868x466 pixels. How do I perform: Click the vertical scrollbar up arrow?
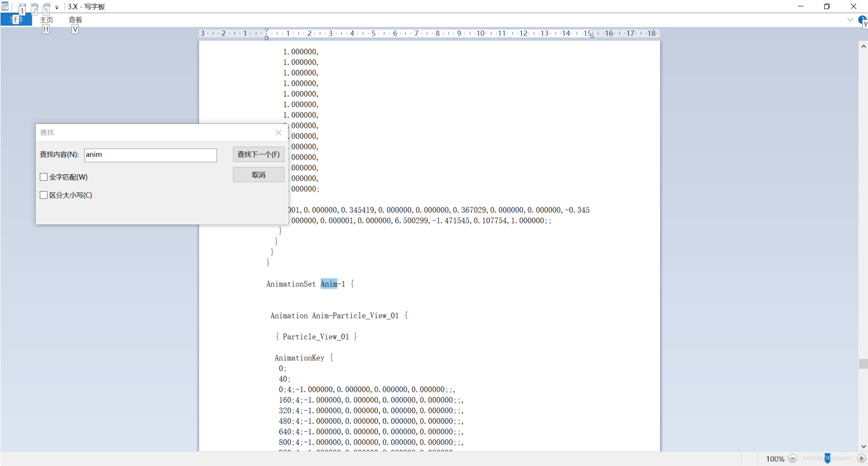point(863,46)
